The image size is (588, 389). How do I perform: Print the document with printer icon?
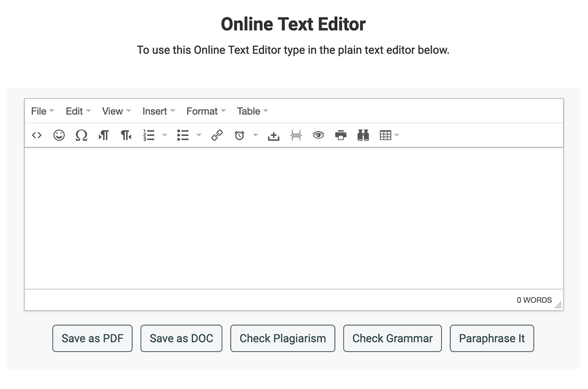click(x=340, y=135)
